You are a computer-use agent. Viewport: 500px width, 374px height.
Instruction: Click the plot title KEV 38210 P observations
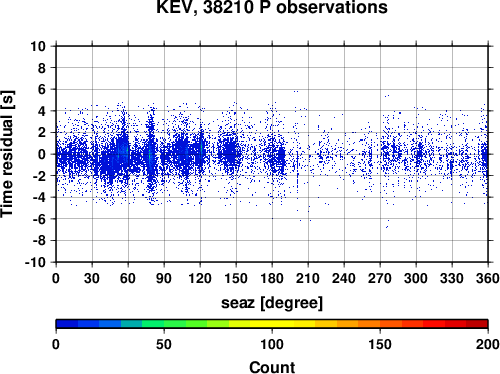pos(272,7)
